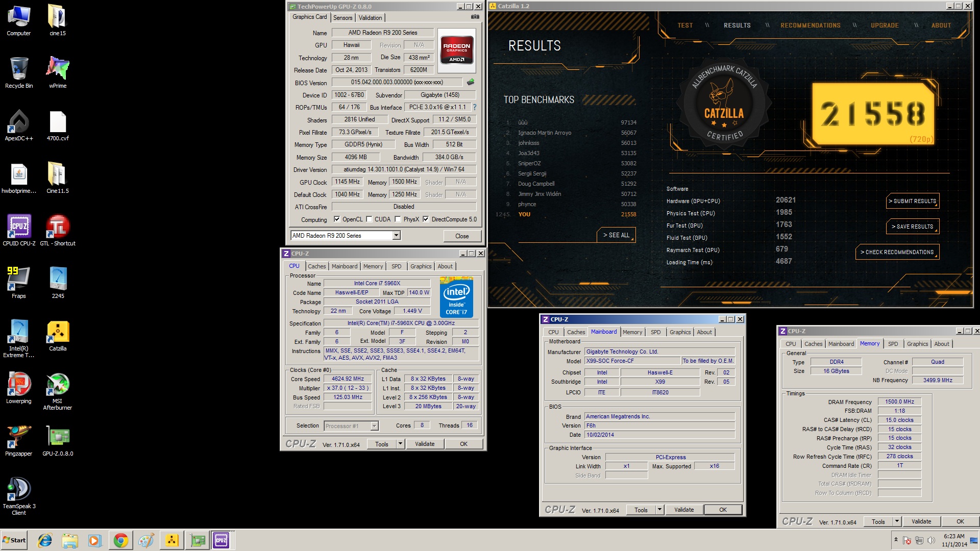Open the 2245 desktop file icon
Viewport: 980px width, 551px height.
58,283
